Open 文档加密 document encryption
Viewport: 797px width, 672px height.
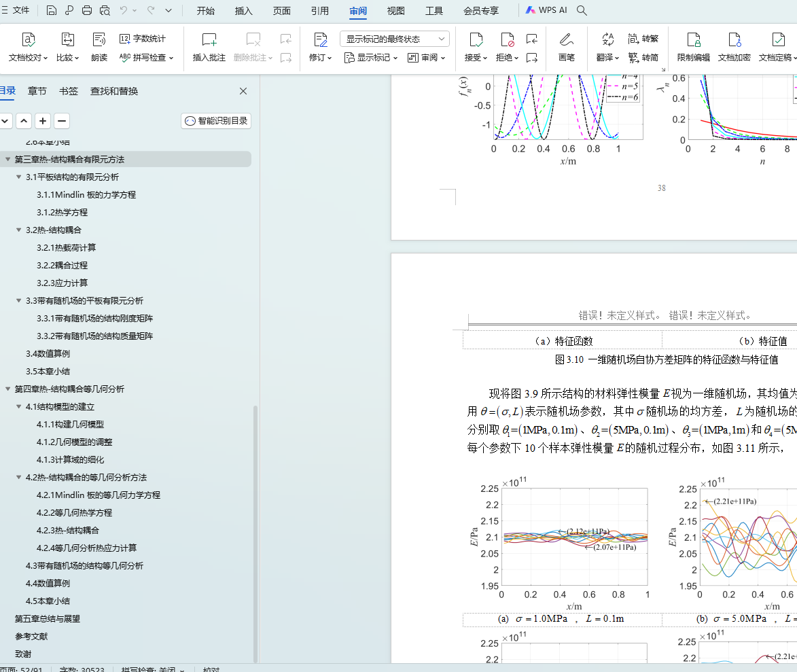[x=734, y=47]
